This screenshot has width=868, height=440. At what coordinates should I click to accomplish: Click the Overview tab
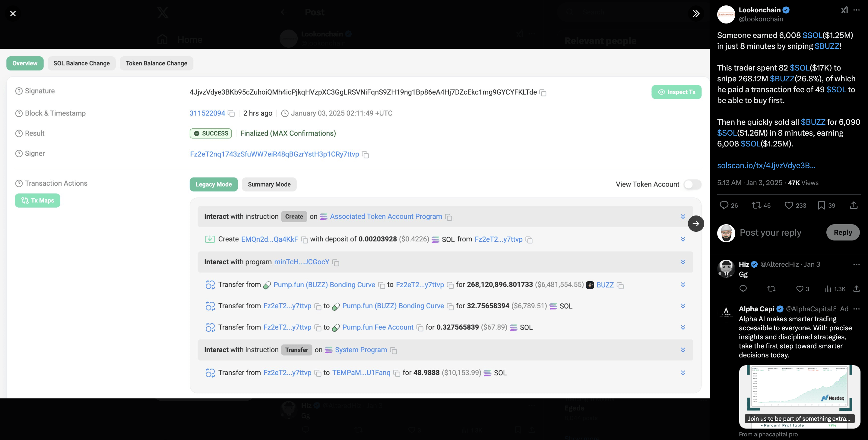pyautogui.click(x=25, y=63)
